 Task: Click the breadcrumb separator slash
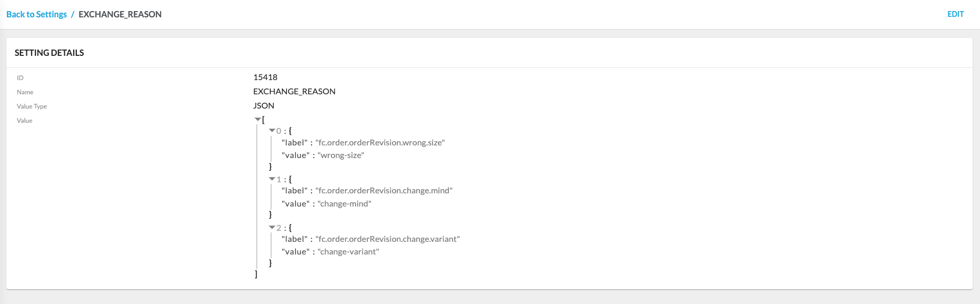pyautogui.click(x=74, y=14)
